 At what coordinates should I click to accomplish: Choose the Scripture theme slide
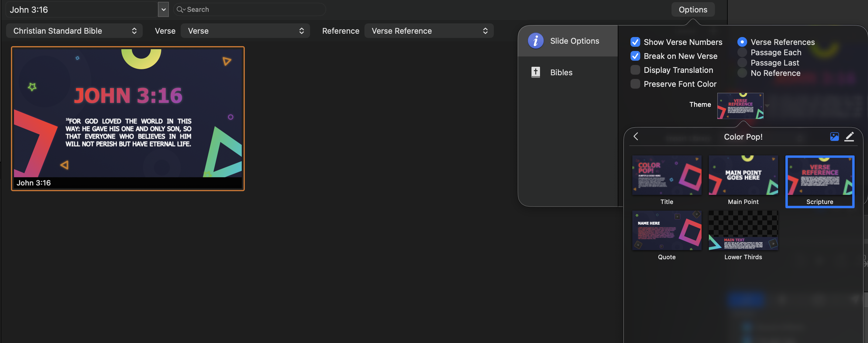[819, 182]
